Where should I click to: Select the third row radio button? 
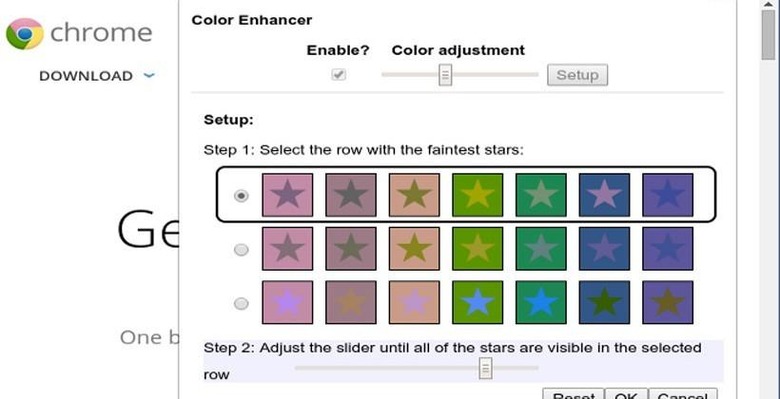click(x=241, y=303)
